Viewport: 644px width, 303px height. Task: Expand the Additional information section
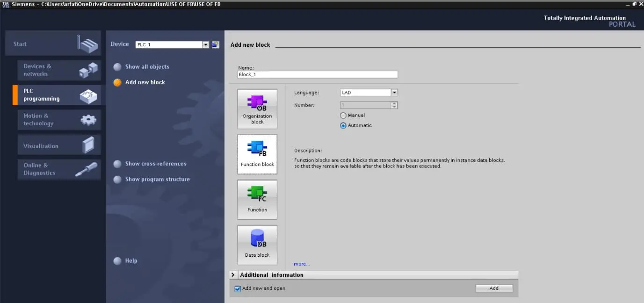coord(233,275)
